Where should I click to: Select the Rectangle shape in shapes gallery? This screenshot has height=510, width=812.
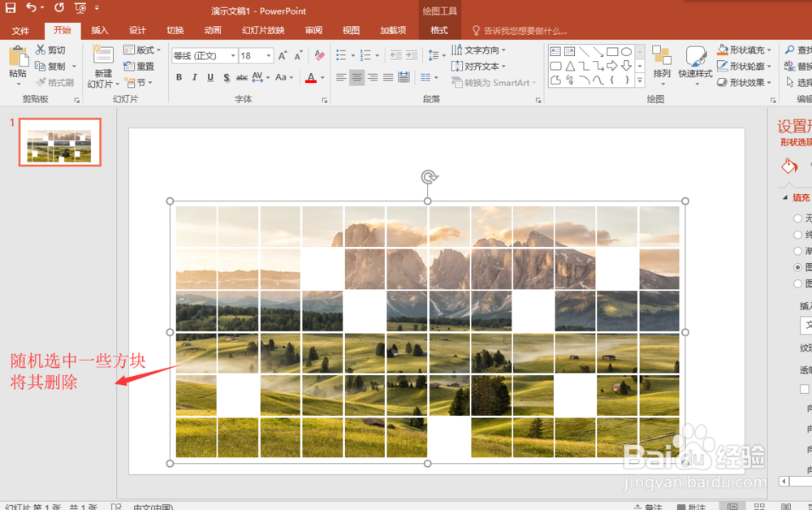click(612, 51)
